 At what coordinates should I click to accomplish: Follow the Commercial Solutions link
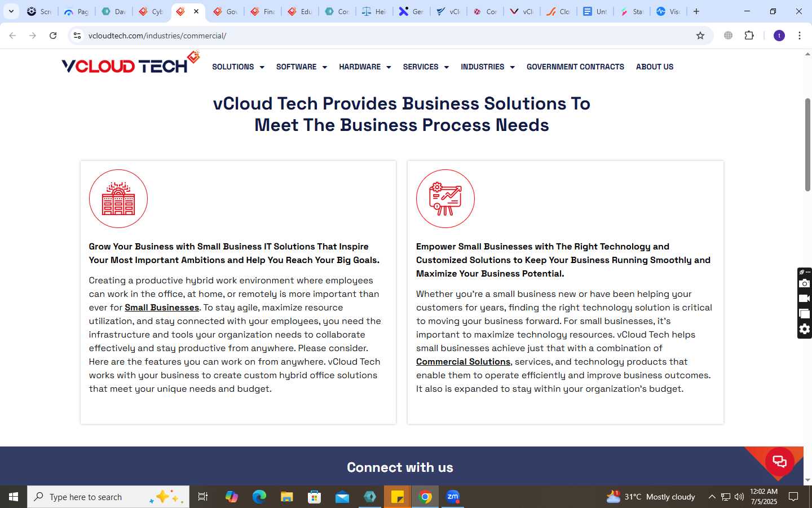(463, 362)
